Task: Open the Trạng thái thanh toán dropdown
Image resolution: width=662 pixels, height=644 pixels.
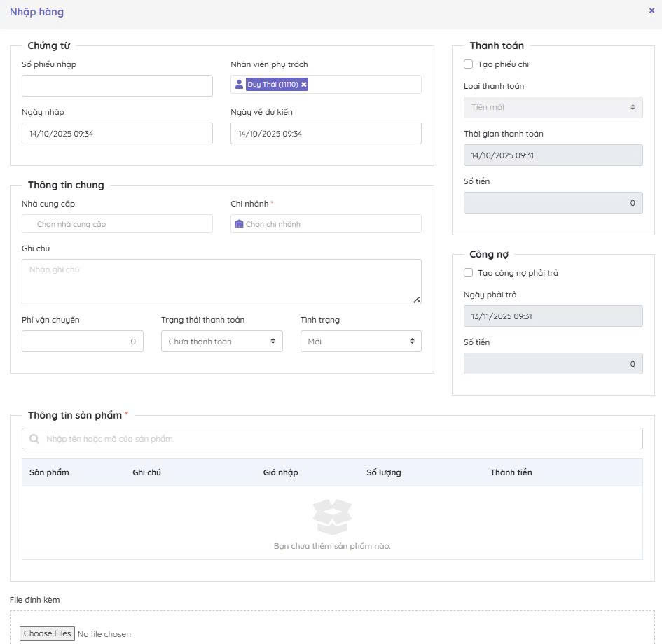Action: click(x=221, y=342)
